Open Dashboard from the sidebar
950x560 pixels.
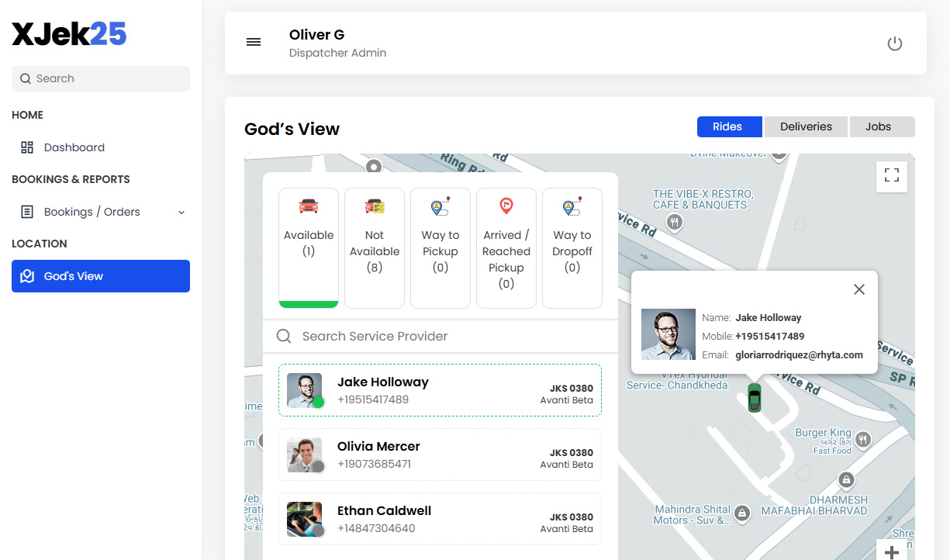(74, 147)
